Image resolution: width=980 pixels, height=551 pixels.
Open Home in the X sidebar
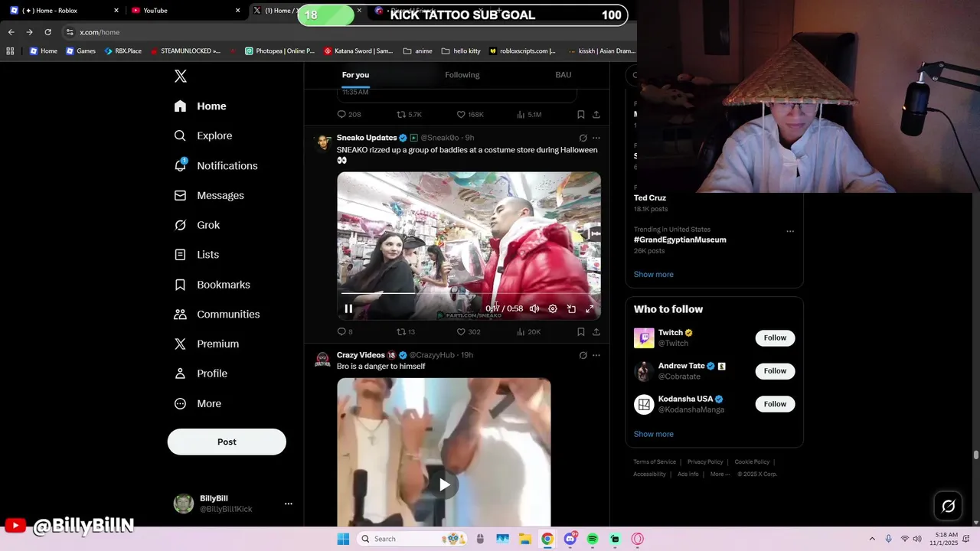tap(201, 106)
